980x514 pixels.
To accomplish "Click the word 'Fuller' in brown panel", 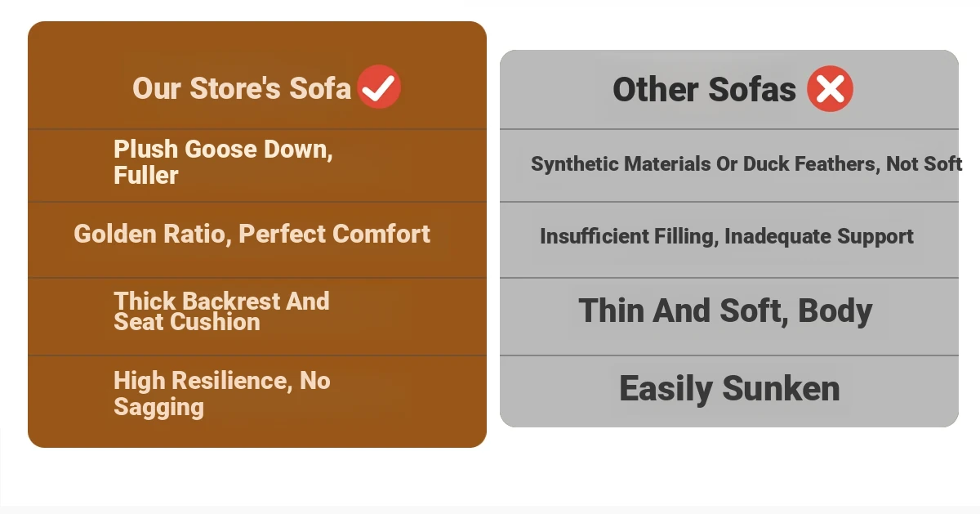I will tap(146, 176).
